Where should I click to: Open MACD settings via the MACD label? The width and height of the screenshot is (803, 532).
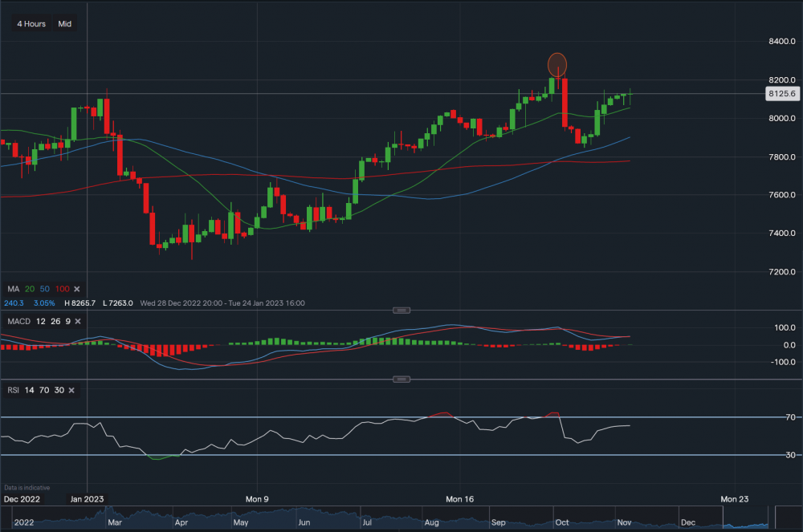[19, 322]
